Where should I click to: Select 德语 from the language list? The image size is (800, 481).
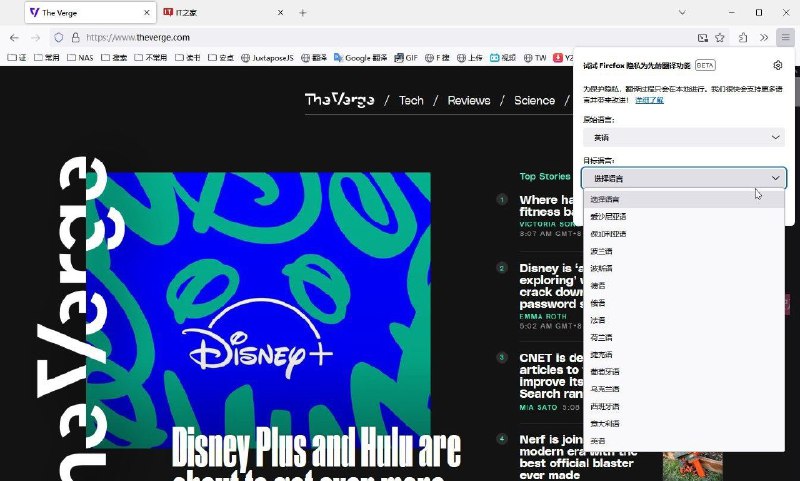pyautogui.click(x=683, y=286)
